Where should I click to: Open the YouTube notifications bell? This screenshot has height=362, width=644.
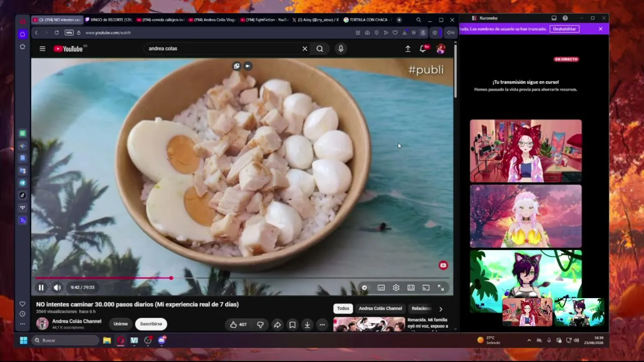(423, 49)
